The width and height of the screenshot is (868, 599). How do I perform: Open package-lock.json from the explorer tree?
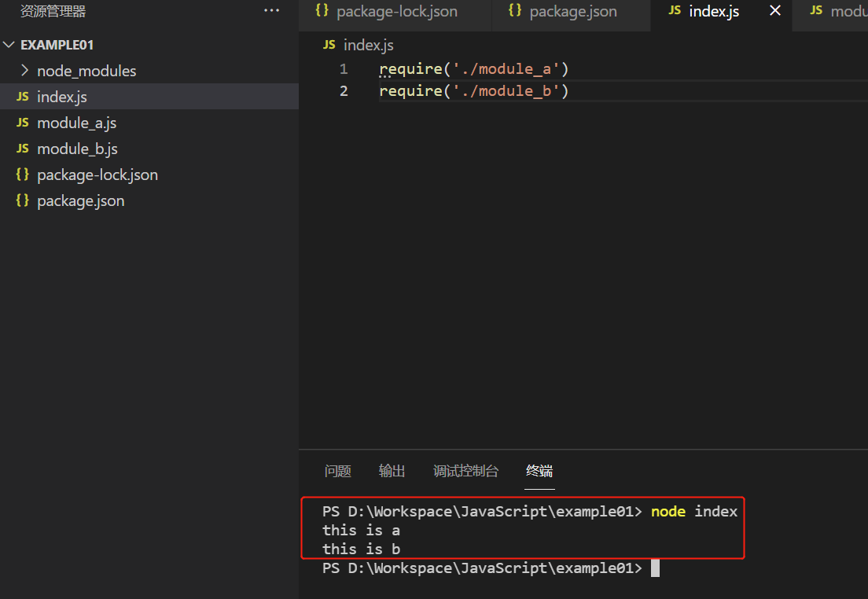click(149, 175)
